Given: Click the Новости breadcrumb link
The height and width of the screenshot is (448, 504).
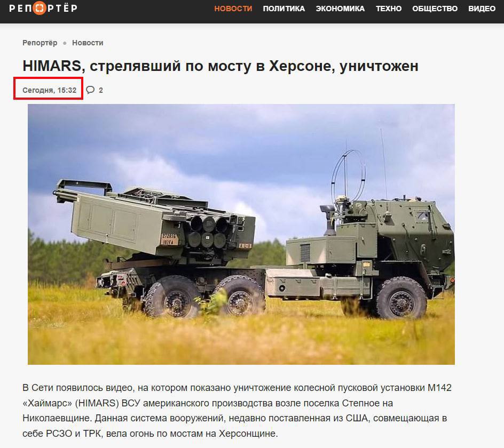Looking at the screenshot, I should click(88, 43).
